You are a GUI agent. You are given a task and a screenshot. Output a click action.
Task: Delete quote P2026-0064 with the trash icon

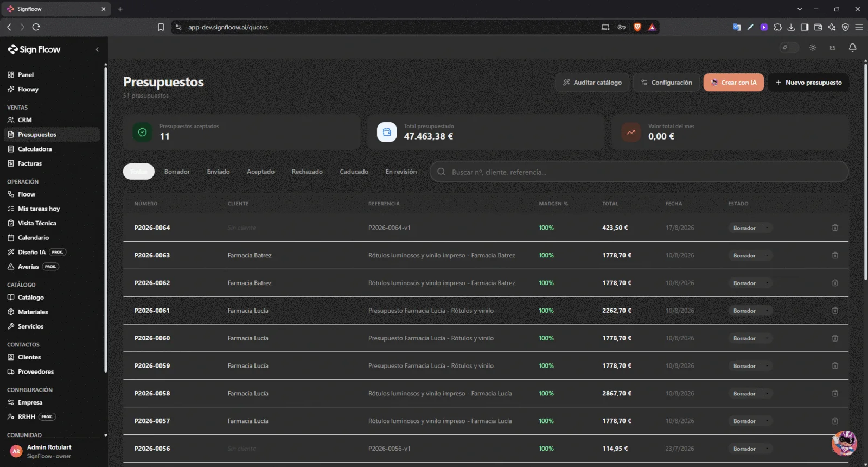click(x=835, y=228)
